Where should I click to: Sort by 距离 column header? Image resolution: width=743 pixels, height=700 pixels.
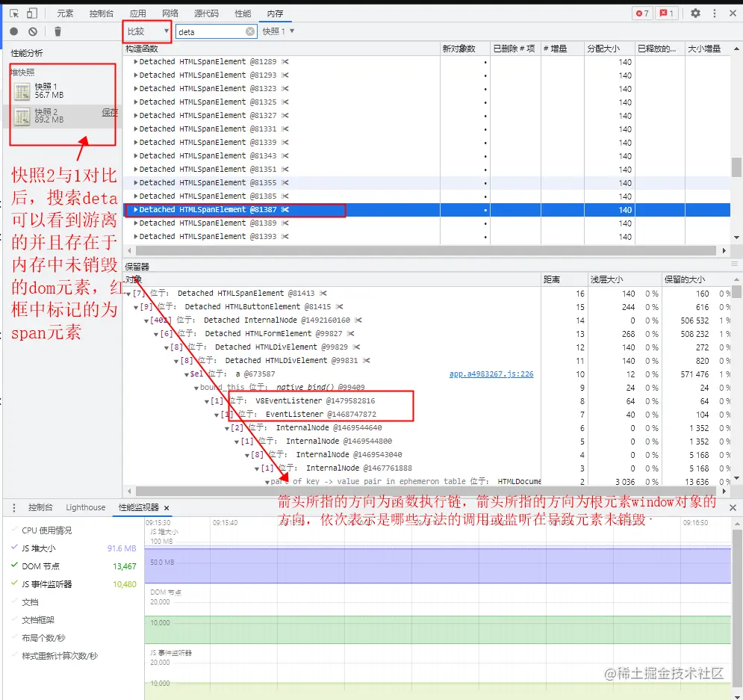pyautogui.click(x=564, y=279)
